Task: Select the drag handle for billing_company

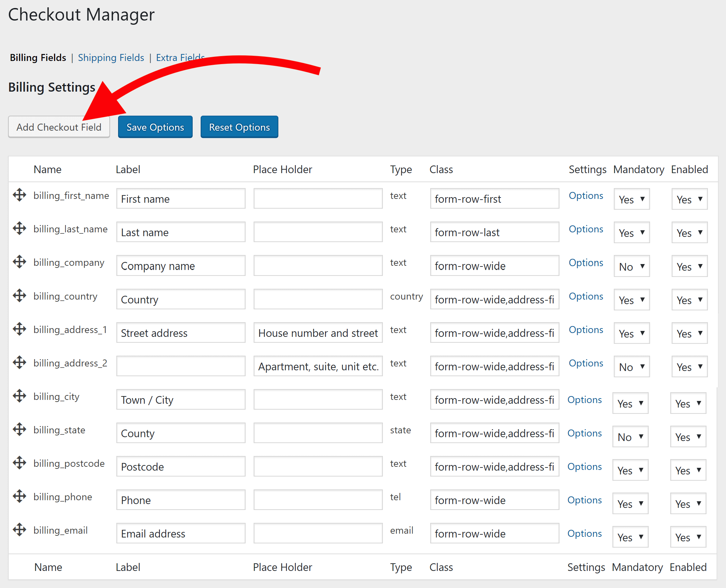Action: 20,262
